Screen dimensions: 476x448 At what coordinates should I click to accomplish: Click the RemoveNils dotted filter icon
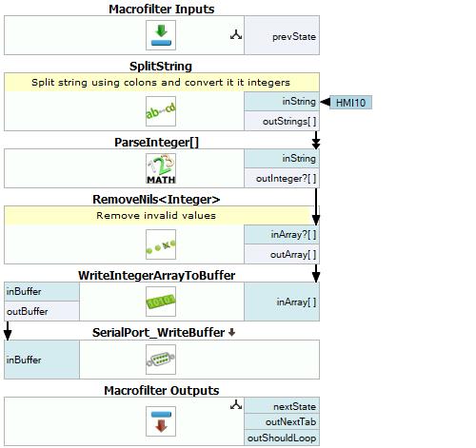tap(161, 244)
